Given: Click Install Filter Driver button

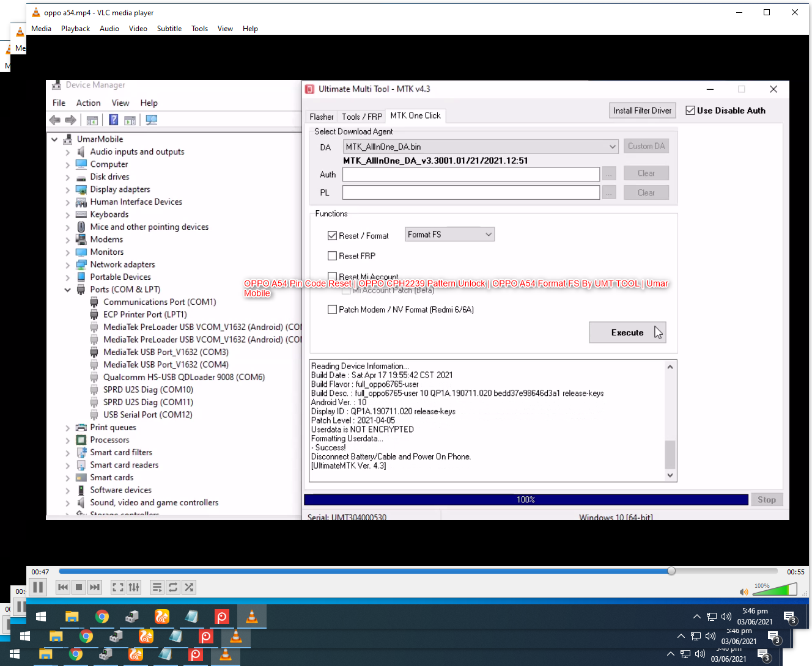Looking at the screenshot, I should point(643,111).
